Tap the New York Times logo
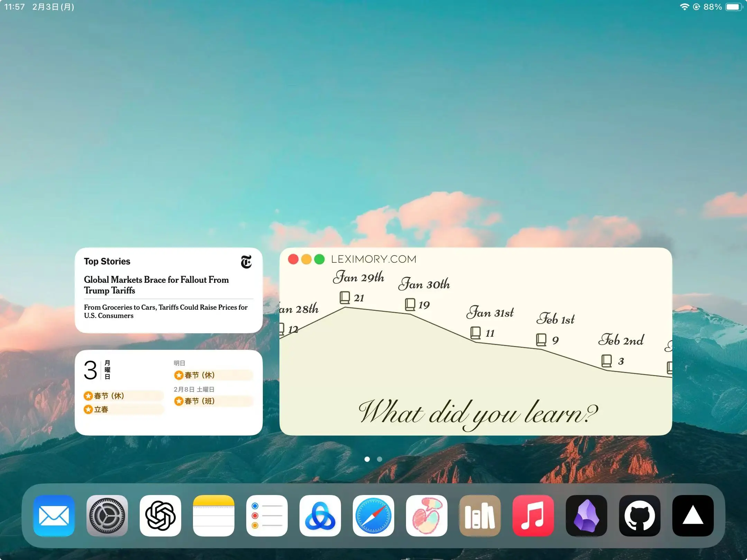This screenshot has height=560, width=747. tap(246, 262)
